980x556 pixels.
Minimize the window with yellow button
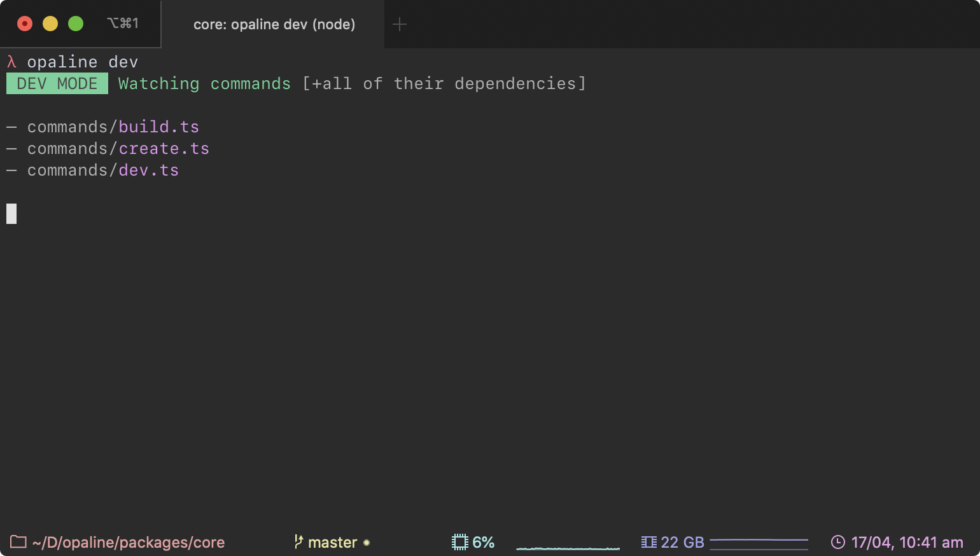(50, 24)
